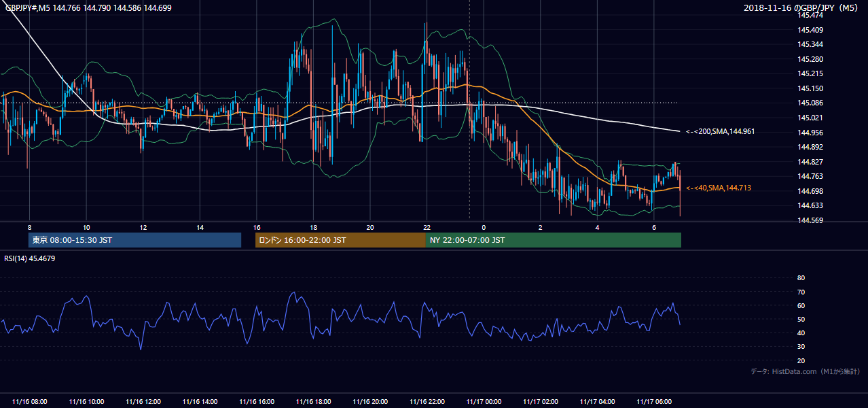Click price axis value 144.956
The image size is (868, 408).
coord(810,133)
